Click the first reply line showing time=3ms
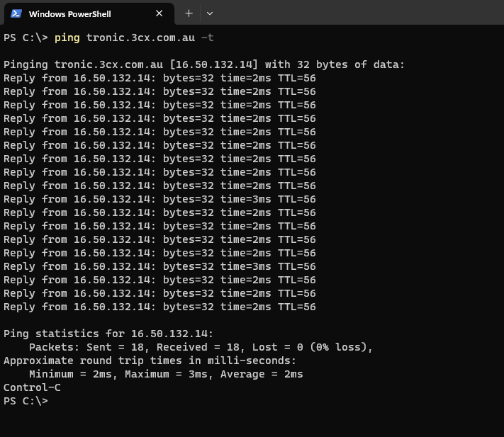Image resolution: width=504 pixels, height=437 pixels. click(x=159, y=199)
